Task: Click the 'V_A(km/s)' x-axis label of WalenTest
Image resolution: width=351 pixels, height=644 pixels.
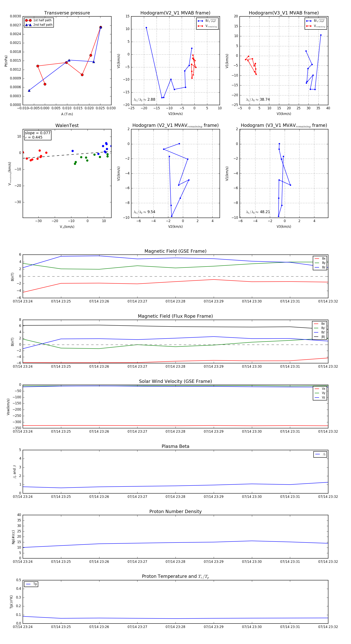Action: pos(67,227)
